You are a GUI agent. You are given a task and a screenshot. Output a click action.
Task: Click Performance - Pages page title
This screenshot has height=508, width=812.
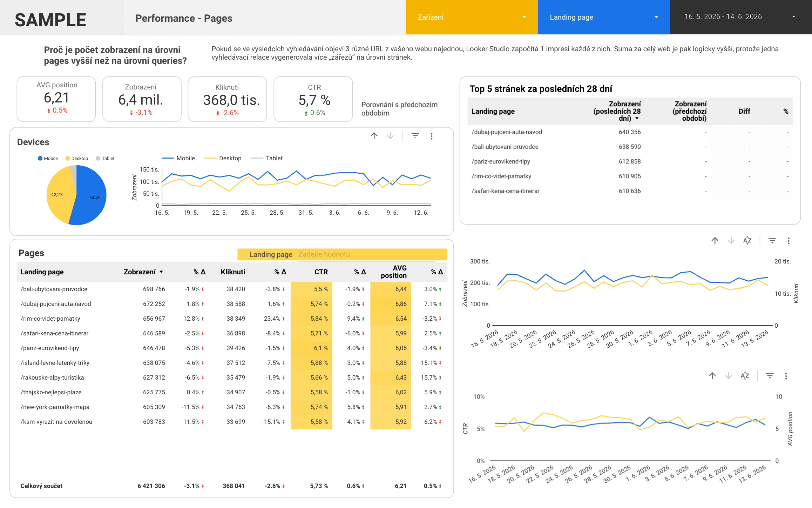(x=184, y=18)
